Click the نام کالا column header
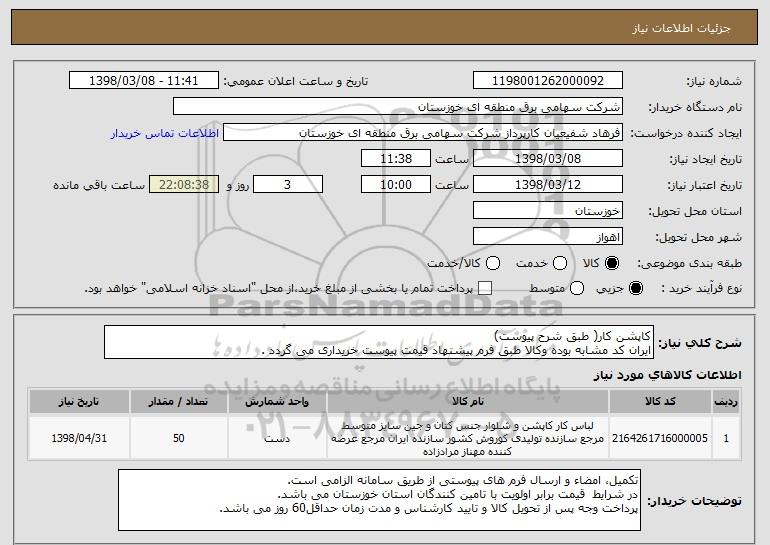 tap(468, 402)
